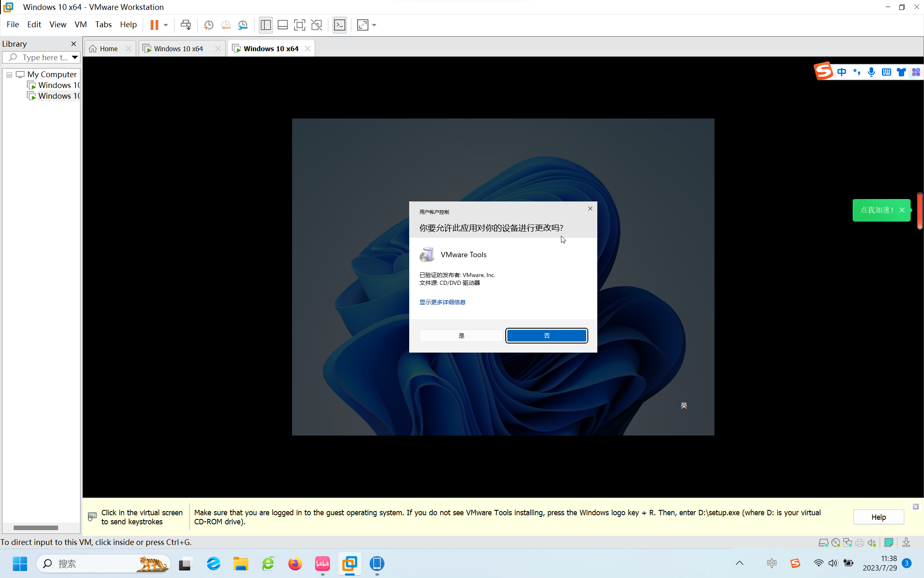The height and width of the screenshot is (578, 924).
Task: Click Send Ctrl+Alt+Del toolbar icon
Action: (x=186, y=25)
